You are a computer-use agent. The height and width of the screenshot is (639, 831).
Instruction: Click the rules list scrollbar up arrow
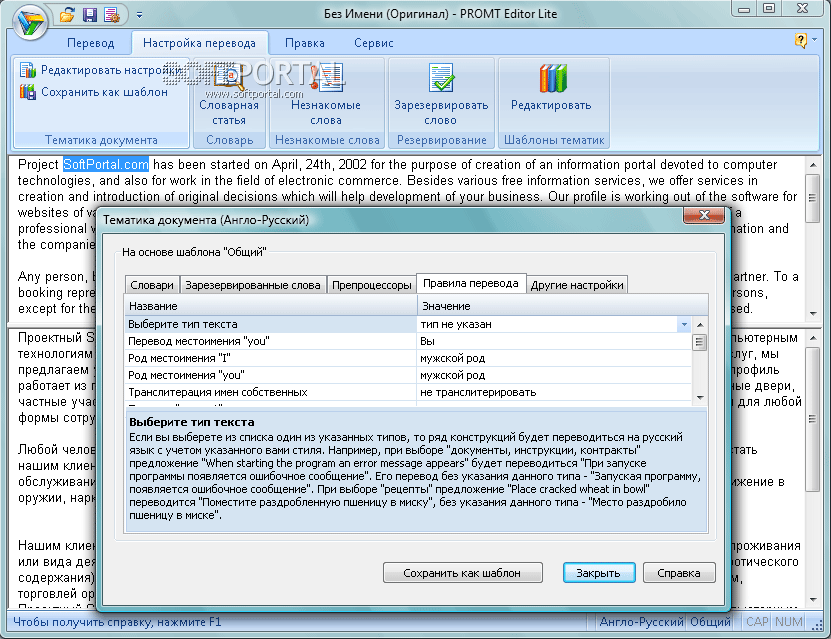pyautogui.click(x=700, y=324)
